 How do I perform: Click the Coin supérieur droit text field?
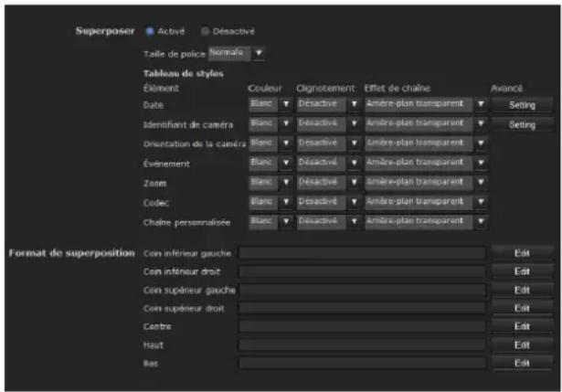[363, 308]
